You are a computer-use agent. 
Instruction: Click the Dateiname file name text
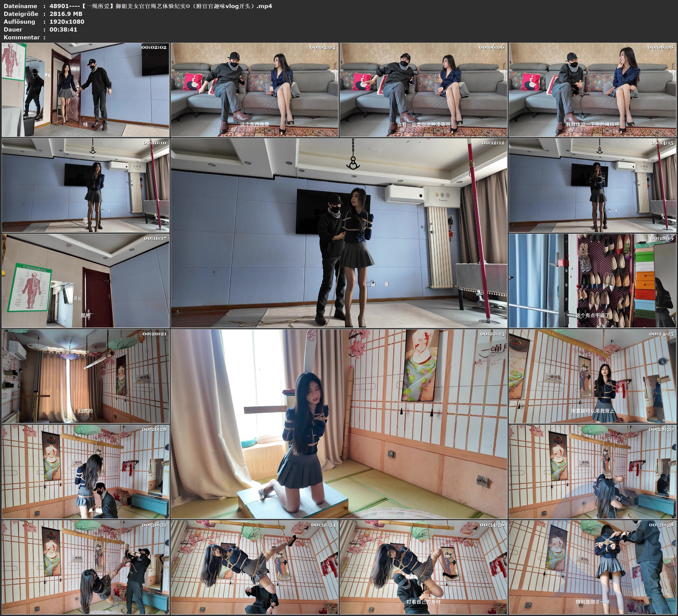(x=161, y=6)
